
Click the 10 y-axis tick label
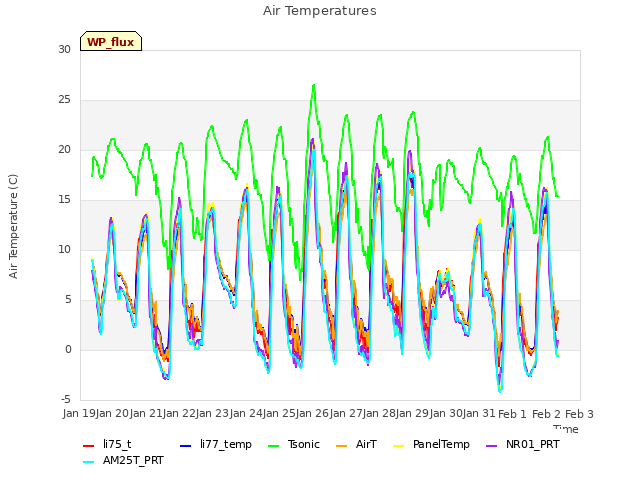64,249
